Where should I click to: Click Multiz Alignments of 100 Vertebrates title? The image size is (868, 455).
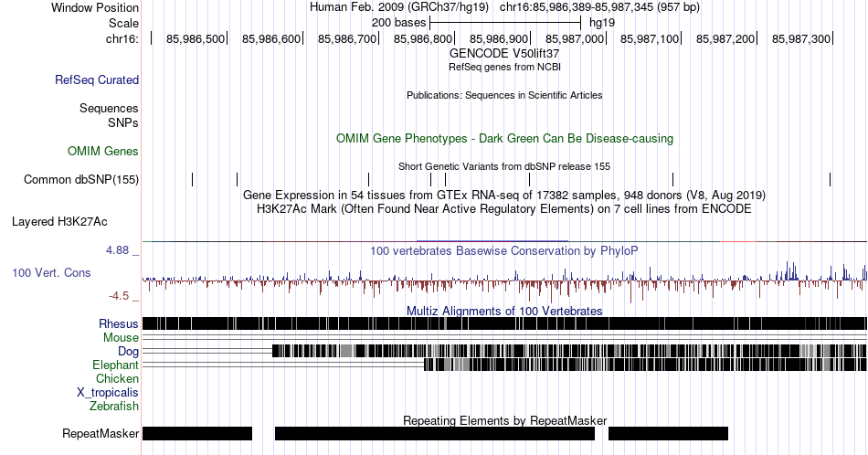click(x=504, y=311)
